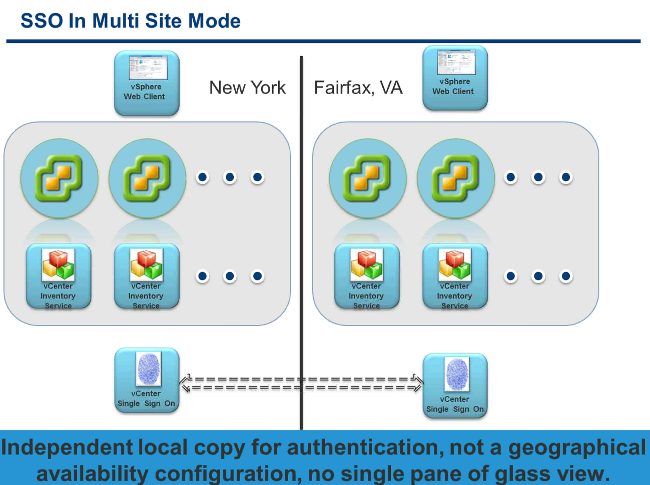Click the first New York vCenter Inventory Service icon
The width and height of the screenshot is (650, 485).
(58, 276)
